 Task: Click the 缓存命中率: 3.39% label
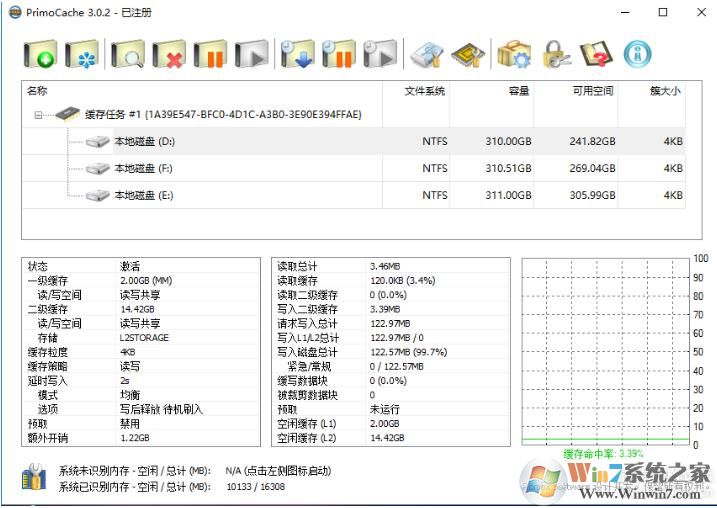(604, 454)
